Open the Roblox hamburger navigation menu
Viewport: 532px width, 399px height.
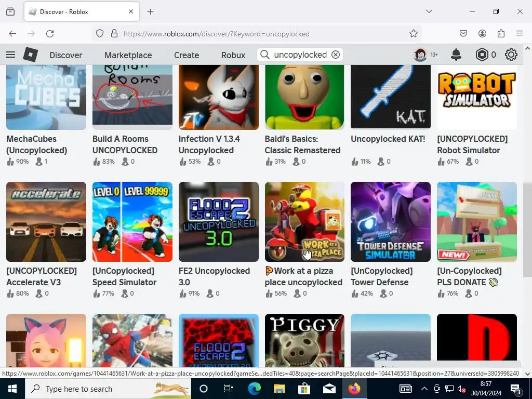click(10, 55)
